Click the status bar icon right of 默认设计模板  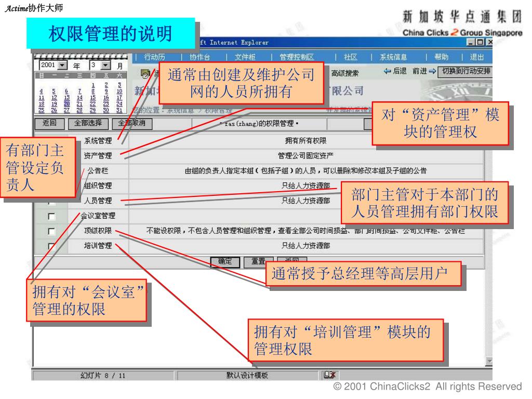pos(330,375)
